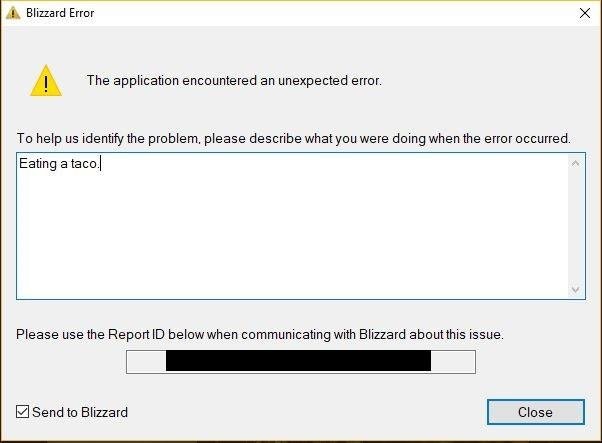Image resolution: width=602 pixels, height=443 pixels.
Task: Select the blacked-out Report ID field
Action: pos(298,361)
